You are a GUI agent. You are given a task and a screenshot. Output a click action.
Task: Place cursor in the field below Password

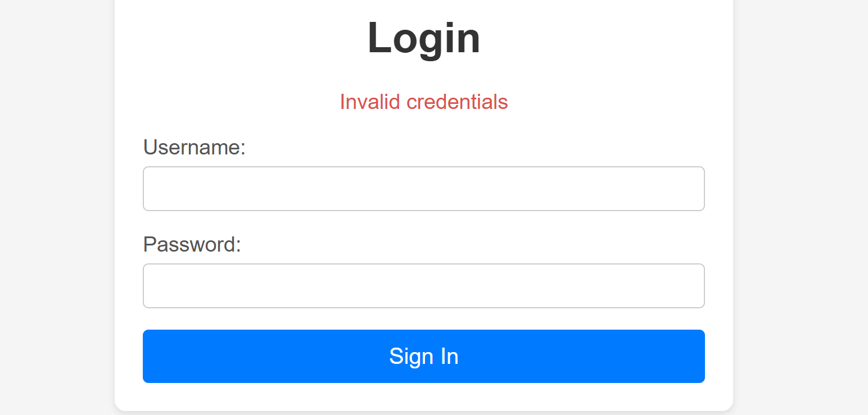click(423, 286)
